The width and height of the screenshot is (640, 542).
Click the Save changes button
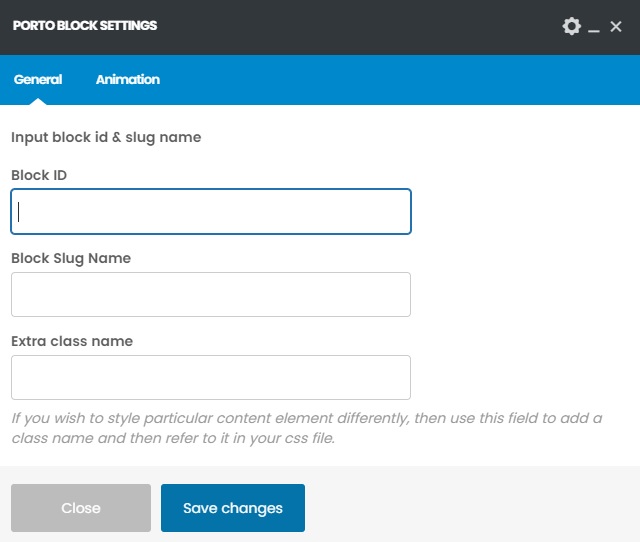pos(232,508)
